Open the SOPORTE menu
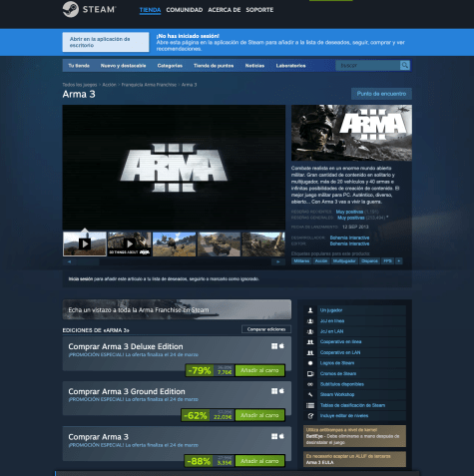The image size is (474, 476). pos(259,10)
